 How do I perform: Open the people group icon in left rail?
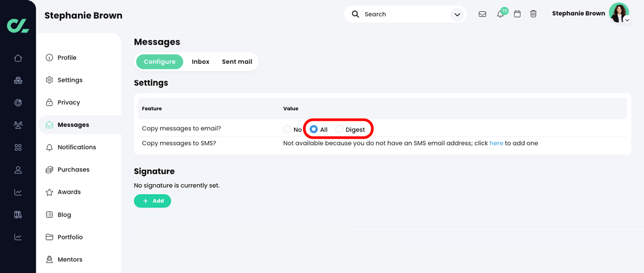point(18,125)
